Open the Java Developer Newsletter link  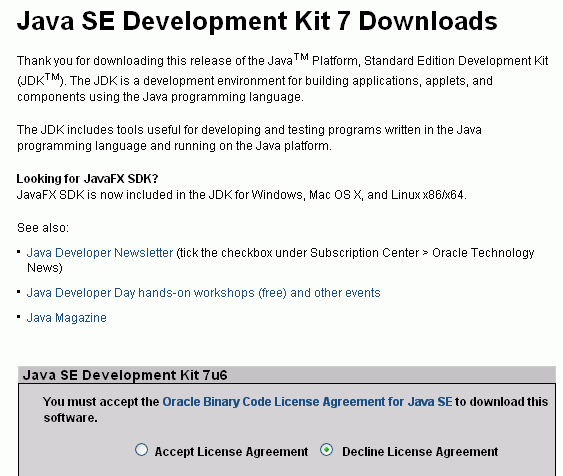[x=100, y=253]
